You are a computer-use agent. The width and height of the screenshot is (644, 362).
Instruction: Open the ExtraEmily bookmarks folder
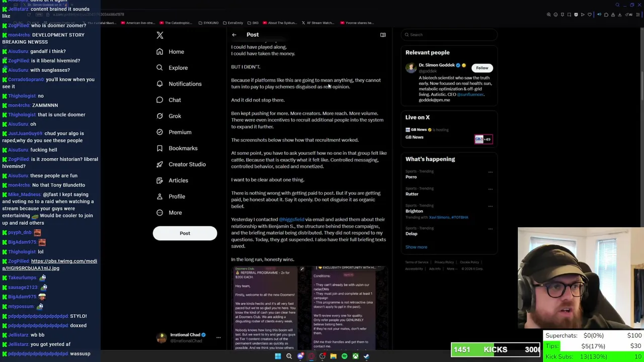tap(232, 23)
